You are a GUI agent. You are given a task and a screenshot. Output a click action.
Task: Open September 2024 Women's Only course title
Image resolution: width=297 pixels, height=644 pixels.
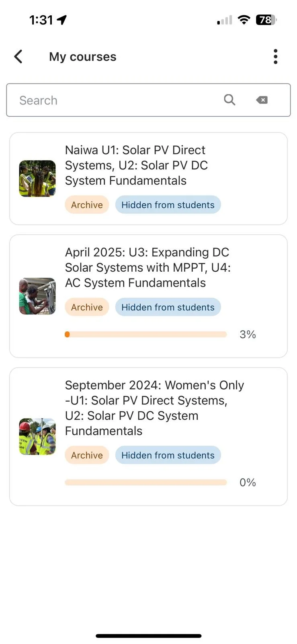pos(154,408)
